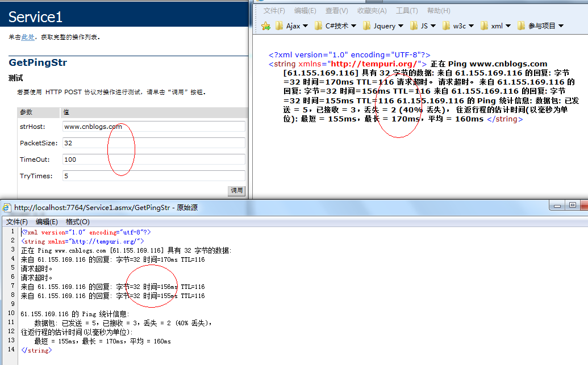Click the 值 column header
The image size is (588, 365).
click(x=66, y=112)
